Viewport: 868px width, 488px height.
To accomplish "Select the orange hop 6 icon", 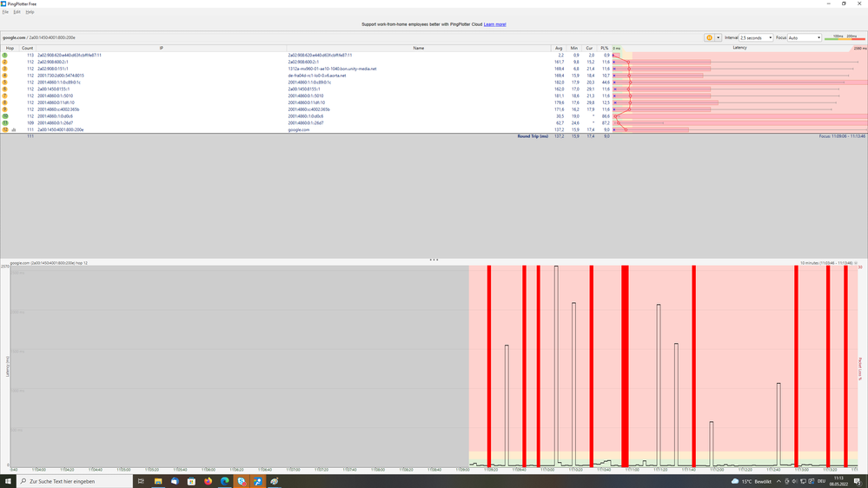I will (x=5, y=89).
